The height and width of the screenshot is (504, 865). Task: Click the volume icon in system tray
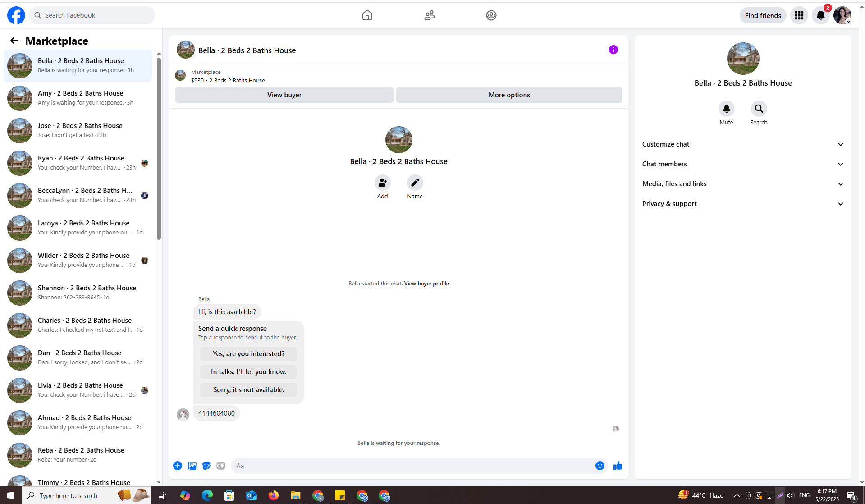791,495
